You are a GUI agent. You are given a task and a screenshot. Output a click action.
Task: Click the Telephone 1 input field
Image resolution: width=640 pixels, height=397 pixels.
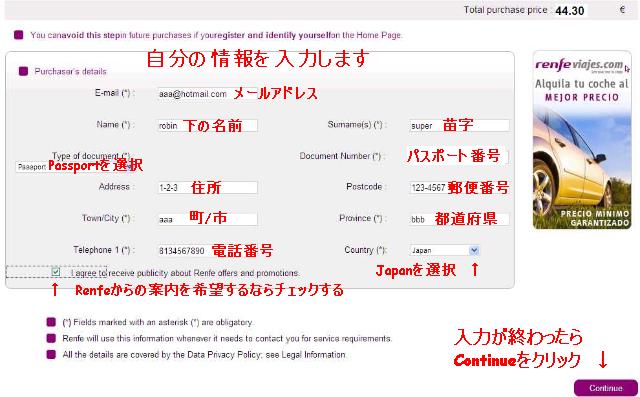coord(207,250)
